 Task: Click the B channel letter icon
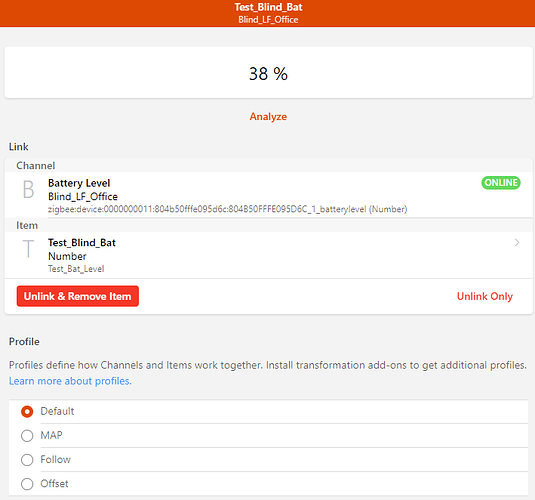(x=28, y=189)
